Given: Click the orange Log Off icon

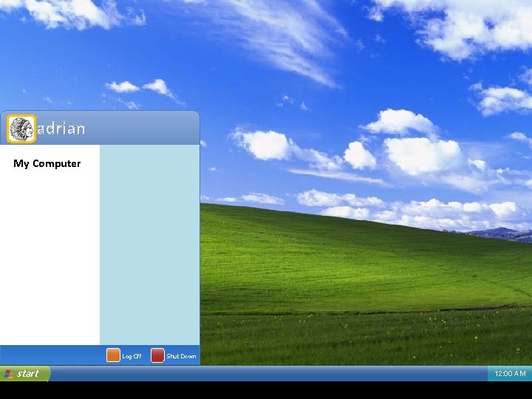Looking at the screenshot, I should 113,355.
